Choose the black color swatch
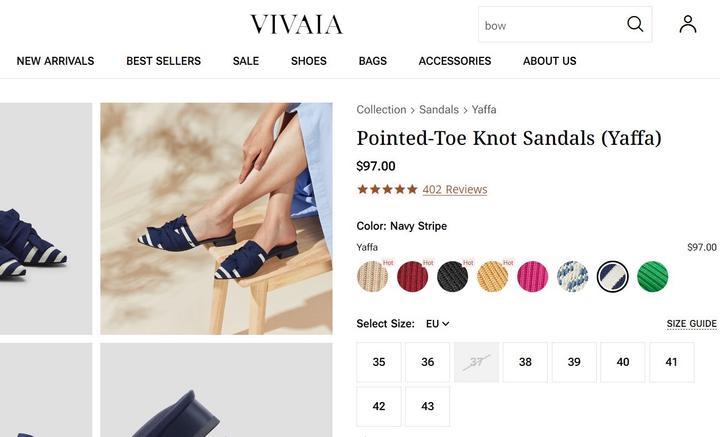Image resolution: width=720 pixels, height=437 pixels. coord(452,276)
